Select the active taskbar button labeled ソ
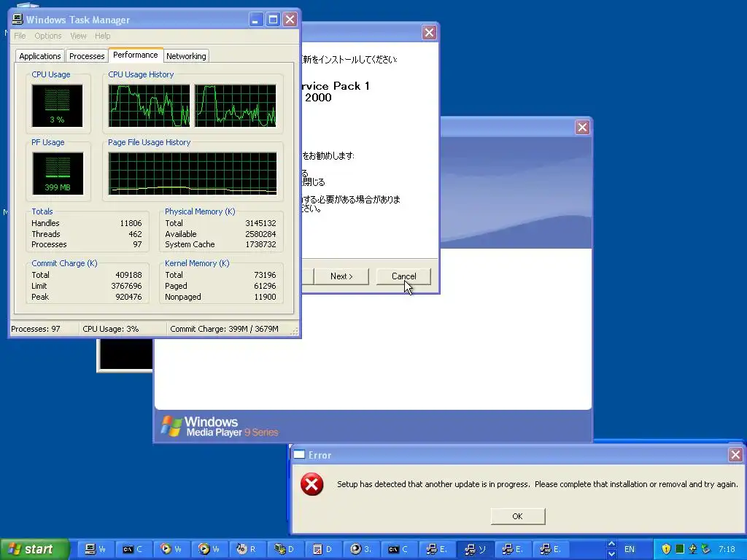Viewport: 747px width, 560px height. [x=476, y=549]
